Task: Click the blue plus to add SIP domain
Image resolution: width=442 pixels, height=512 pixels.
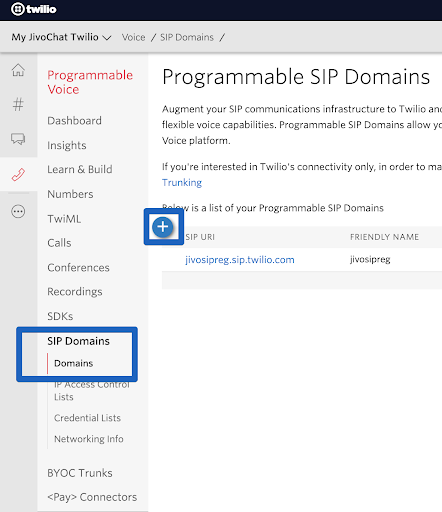Action: [163, 227]
